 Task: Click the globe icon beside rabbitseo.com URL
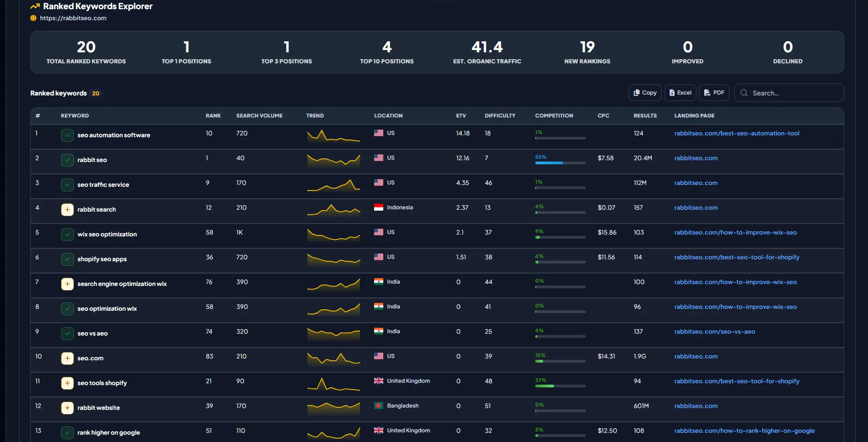34,18
